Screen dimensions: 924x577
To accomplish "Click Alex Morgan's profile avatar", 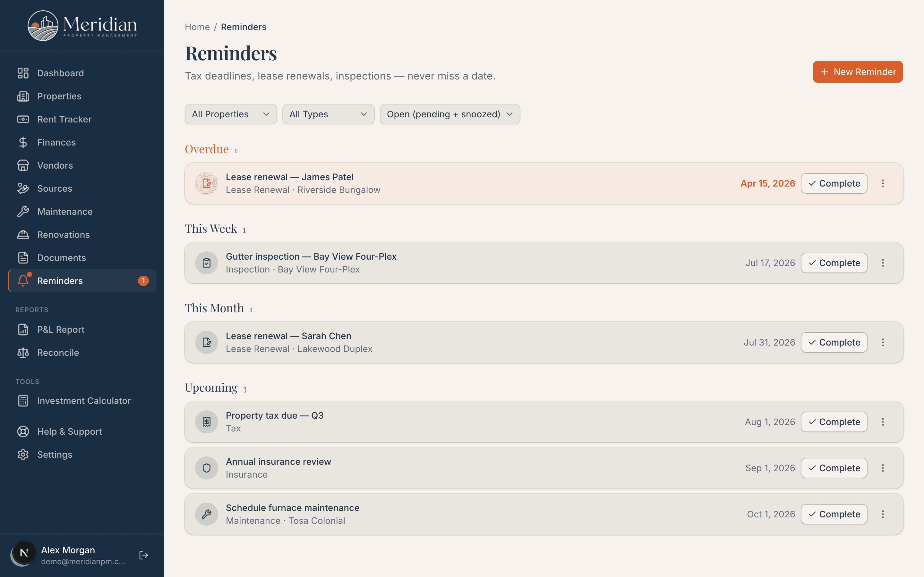I will coord(24,553).
